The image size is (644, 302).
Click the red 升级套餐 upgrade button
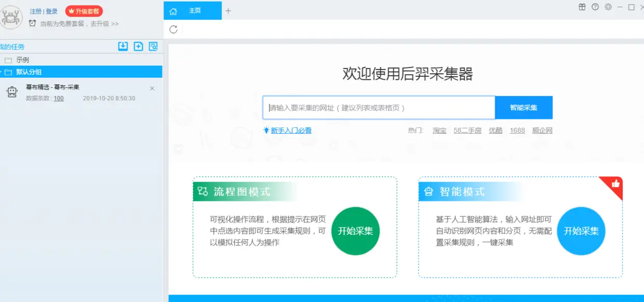84,11
